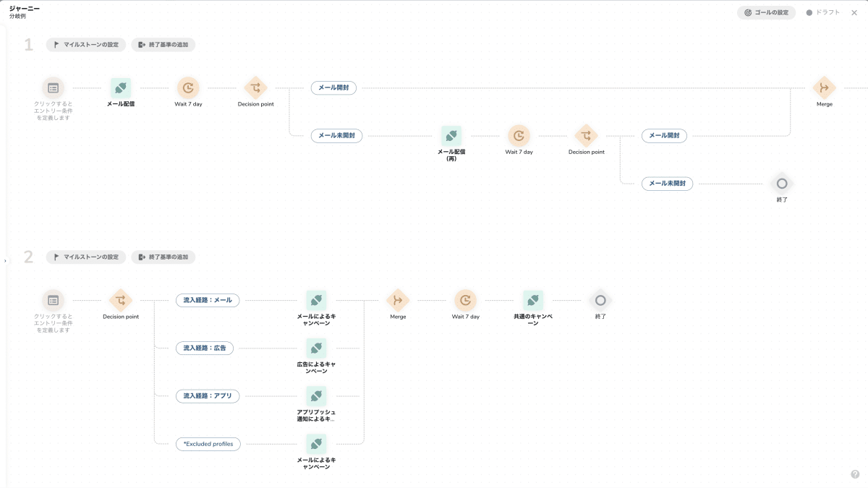Click 終了基準の追加 in journey 2

point(163,257)
